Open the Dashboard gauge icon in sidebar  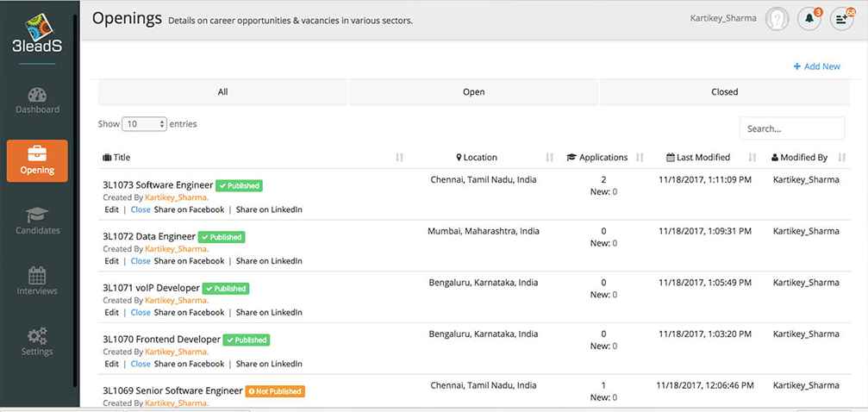tap(37, 96)
